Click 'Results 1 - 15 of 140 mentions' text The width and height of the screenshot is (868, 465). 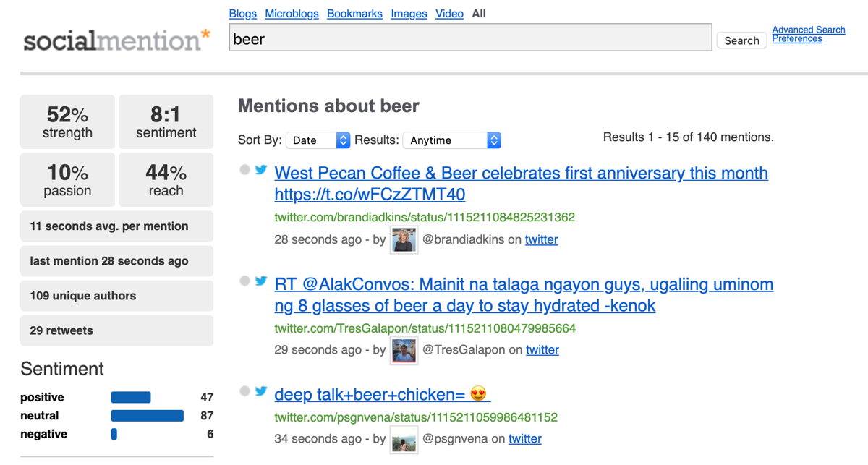689,137
